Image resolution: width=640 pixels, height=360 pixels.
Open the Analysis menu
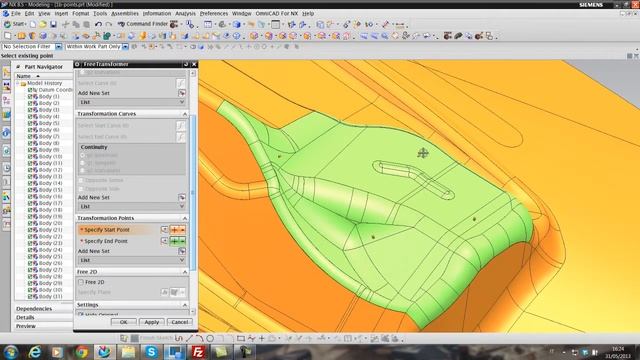(x=185, y=13)
